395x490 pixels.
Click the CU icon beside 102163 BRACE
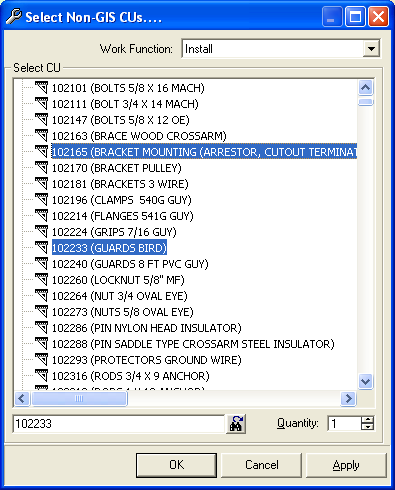click(x=42, y=136)
